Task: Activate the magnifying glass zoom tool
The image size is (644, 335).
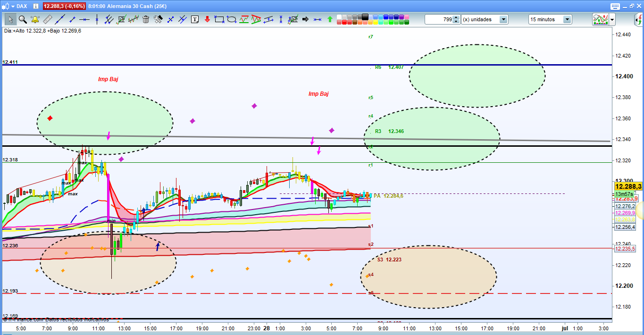Action: coord(22,19)
